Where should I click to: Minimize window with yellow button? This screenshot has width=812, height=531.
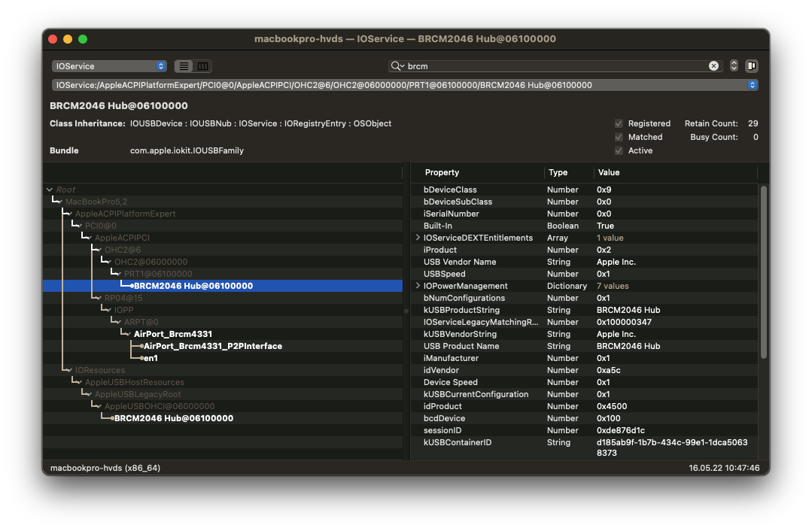(68, 39)
